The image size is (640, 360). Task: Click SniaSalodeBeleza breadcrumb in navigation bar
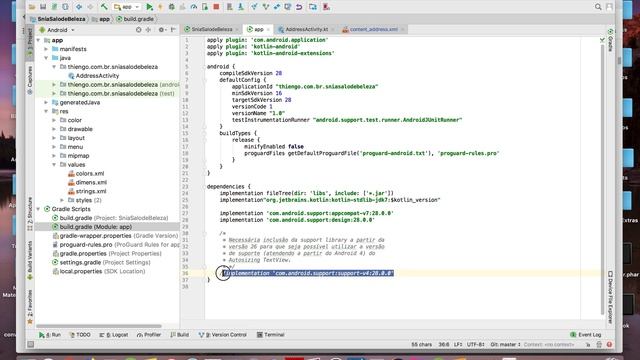pyautogui.click(x=58, y=19)
